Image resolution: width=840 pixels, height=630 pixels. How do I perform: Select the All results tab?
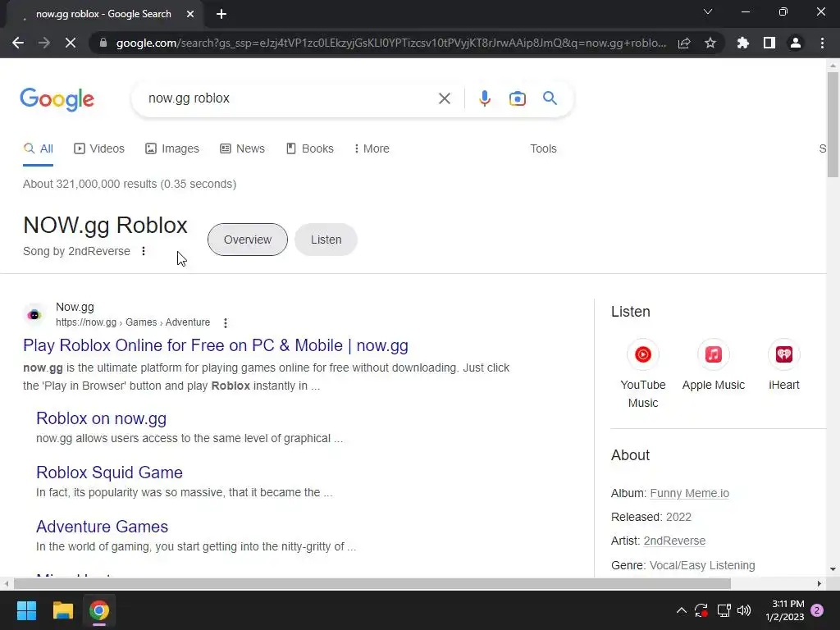[38, 149]
